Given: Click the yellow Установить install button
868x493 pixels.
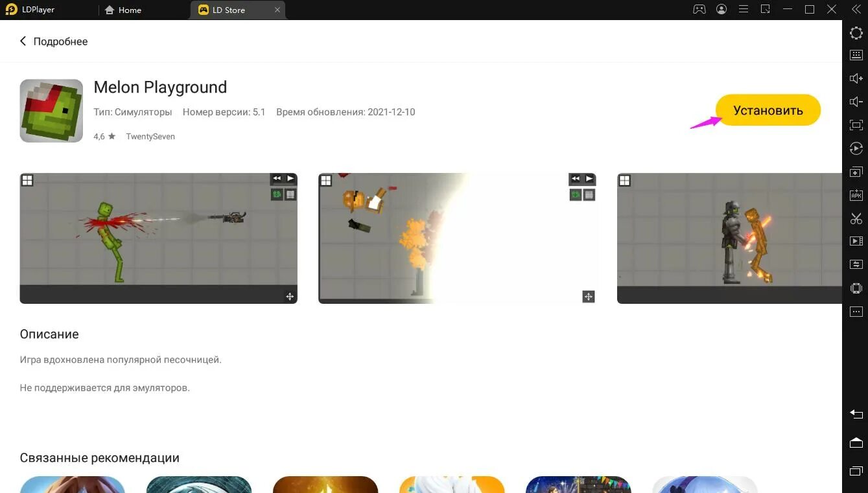Looking at the screenshot, I should click(x=768, y=110).
